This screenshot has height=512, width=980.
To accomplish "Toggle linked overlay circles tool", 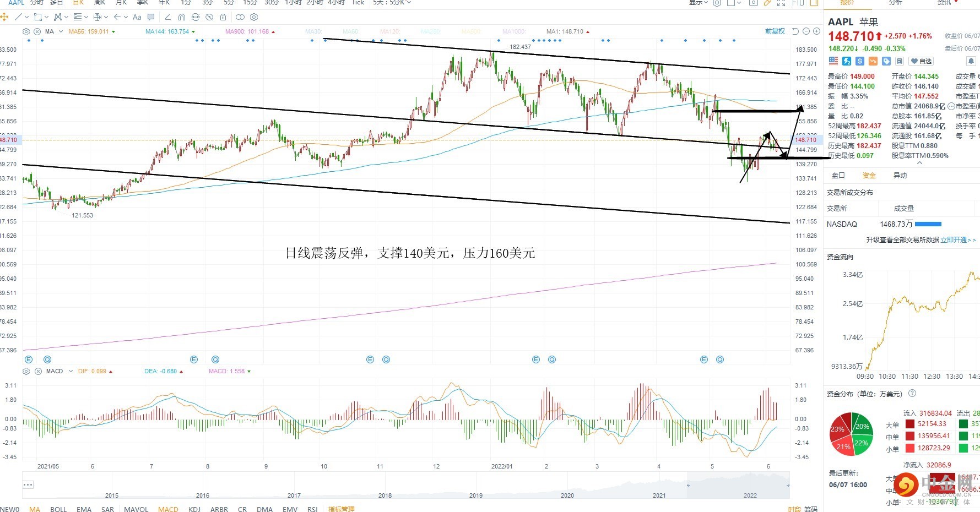I will (x=240, y=17).
